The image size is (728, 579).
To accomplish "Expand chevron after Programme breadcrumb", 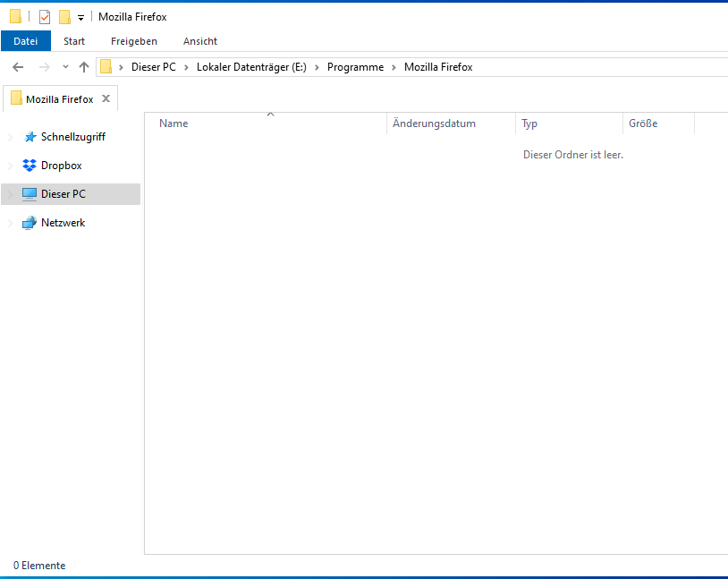I will pyautogui.click(x=394, y=67).
